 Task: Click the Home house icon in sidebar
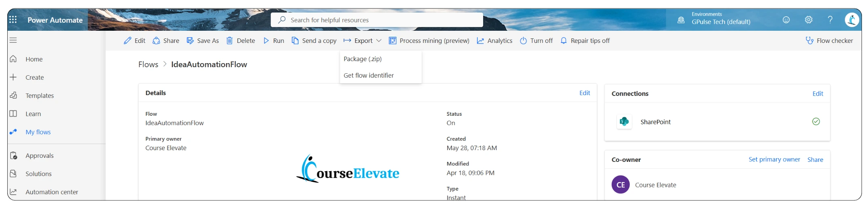point(13,59)
